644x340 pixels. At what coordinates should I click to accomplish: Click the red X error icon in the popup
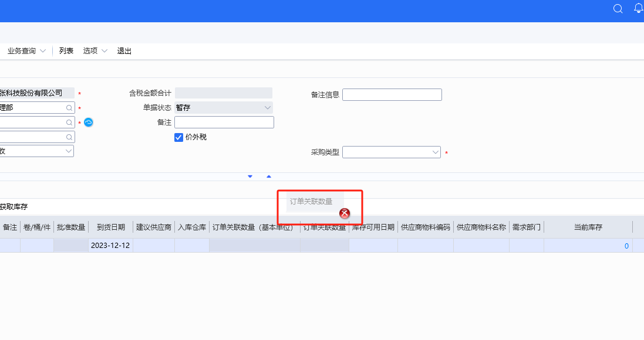point(345,213)
